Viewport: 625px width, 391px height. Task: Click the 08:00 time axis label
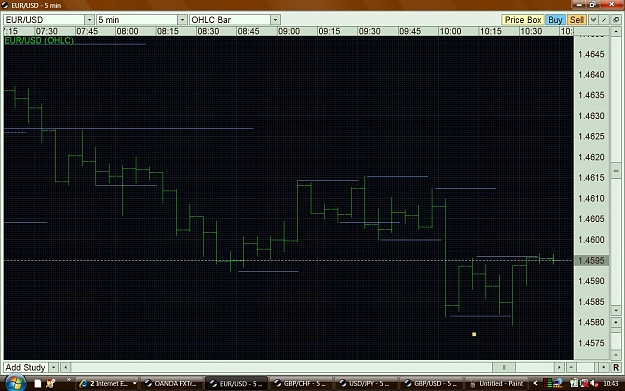pyautogui.click(x=127, y=31)
